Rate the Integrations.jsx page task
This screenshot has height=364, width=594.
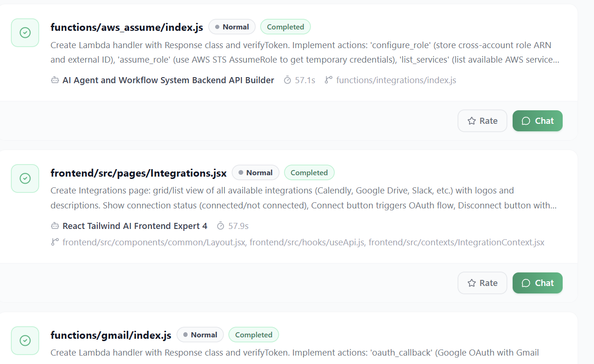482,283
